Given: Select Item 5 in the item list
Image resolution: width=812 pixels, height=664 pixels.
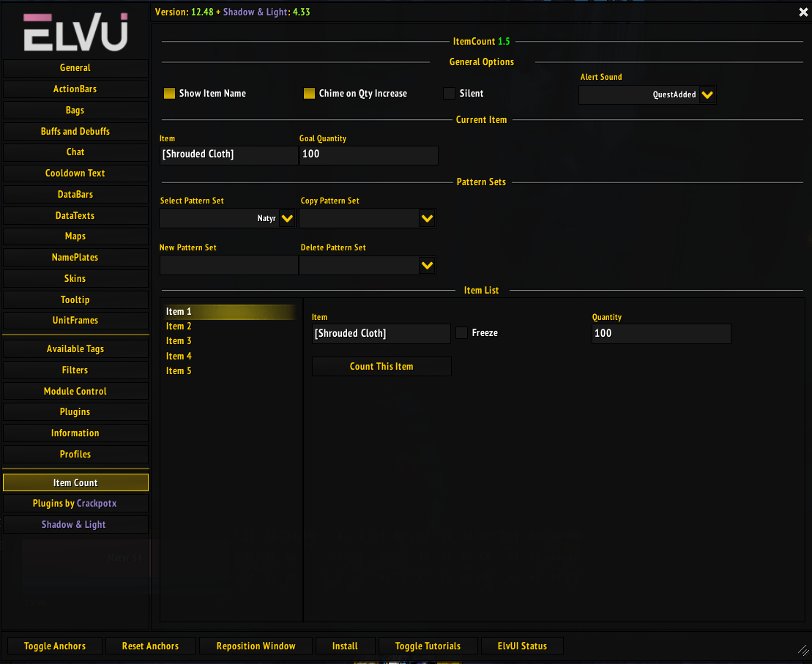Looking at the screenshot, I should (x=230, y=371).
